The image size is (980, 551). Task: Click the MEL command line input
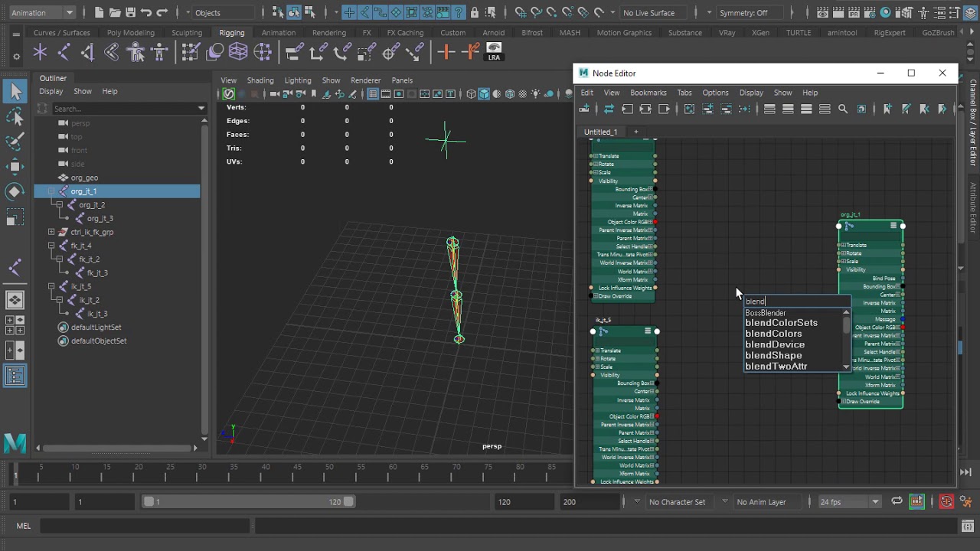click(x=145, y=526)
